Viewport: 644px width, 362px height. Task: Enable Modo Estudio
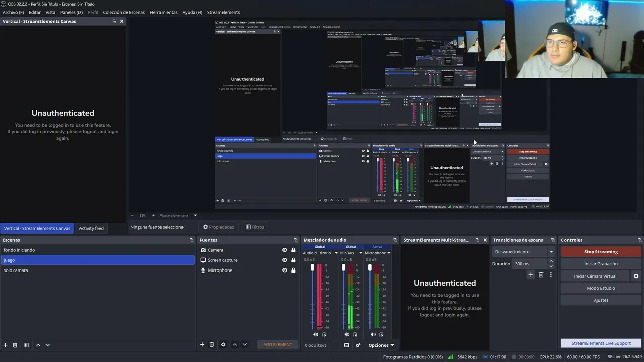(x=601, y=288)
